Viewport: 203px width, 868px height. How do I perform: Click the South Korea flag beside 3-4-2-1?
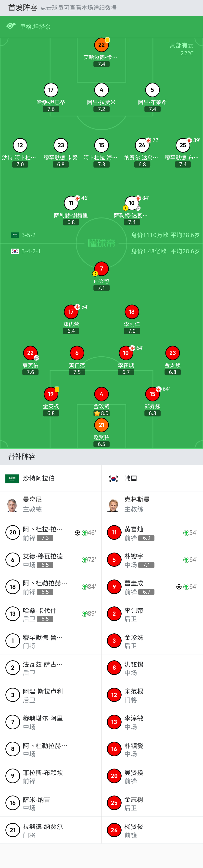pyautogui.click(x=15, y=251)
